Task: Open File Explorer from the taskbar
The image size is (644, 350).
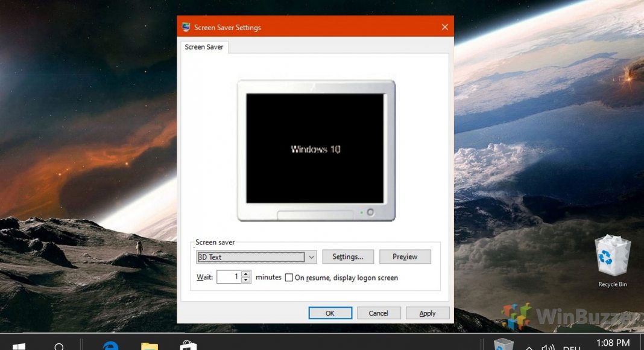Action: [x=149, y=344]
